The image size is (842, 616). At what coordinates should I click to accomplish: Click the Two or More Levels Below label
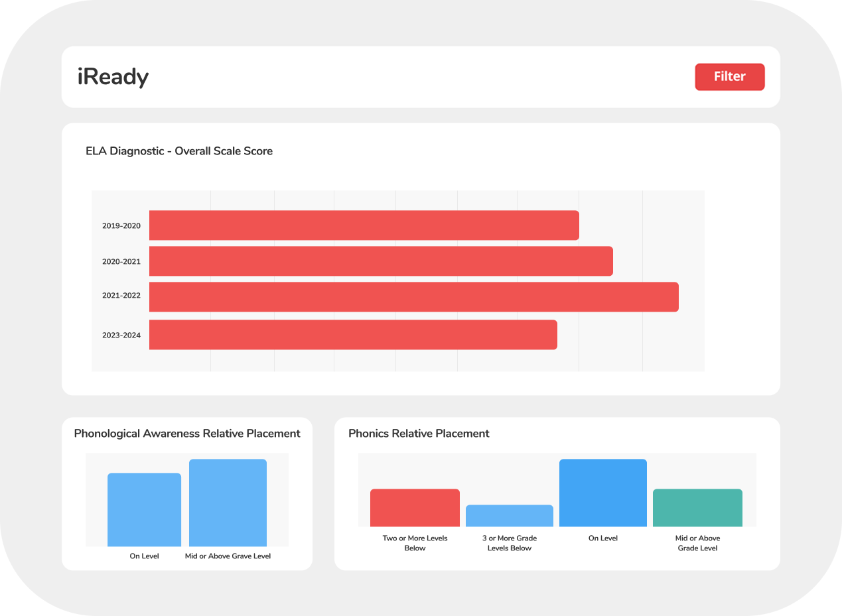click(415, 543)
